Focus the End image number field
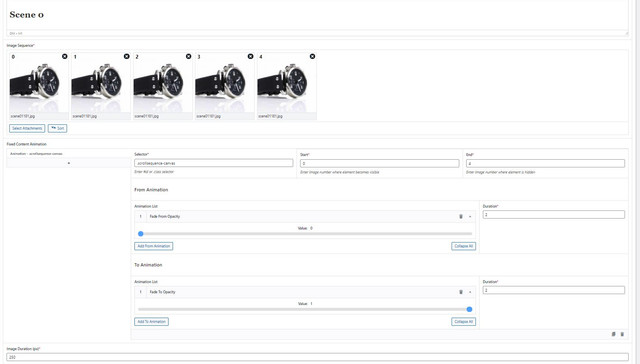The image size is (640, 364). click(x=545, y=163)
